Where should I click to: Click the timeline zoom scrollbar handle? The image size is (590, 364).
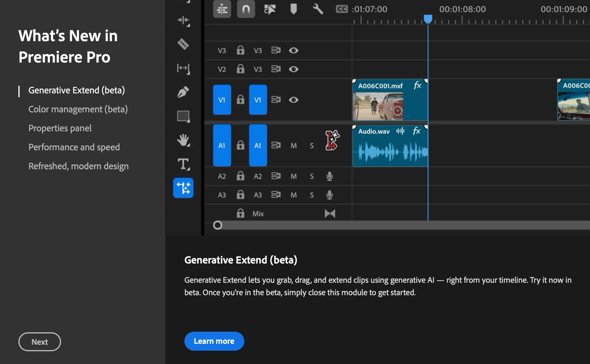tap(218, 225)
